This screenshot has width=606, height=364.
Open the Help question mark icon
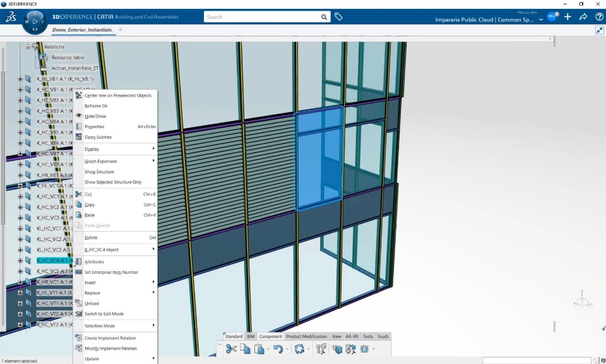[x=599, y=16]
